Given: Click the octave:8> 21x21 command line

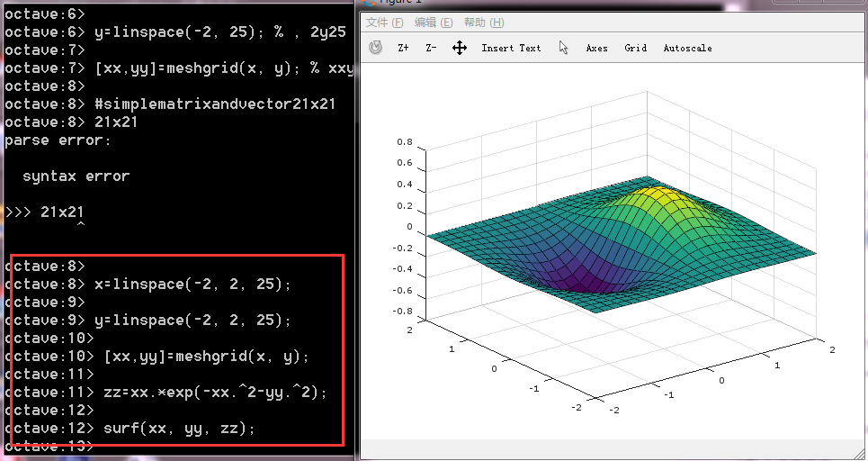Looking at the screenshot, I should [71, 122].
